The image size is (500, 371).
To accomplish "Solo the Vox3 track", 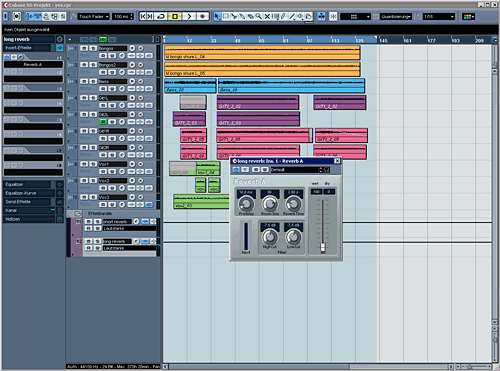I will pos(93,197).
